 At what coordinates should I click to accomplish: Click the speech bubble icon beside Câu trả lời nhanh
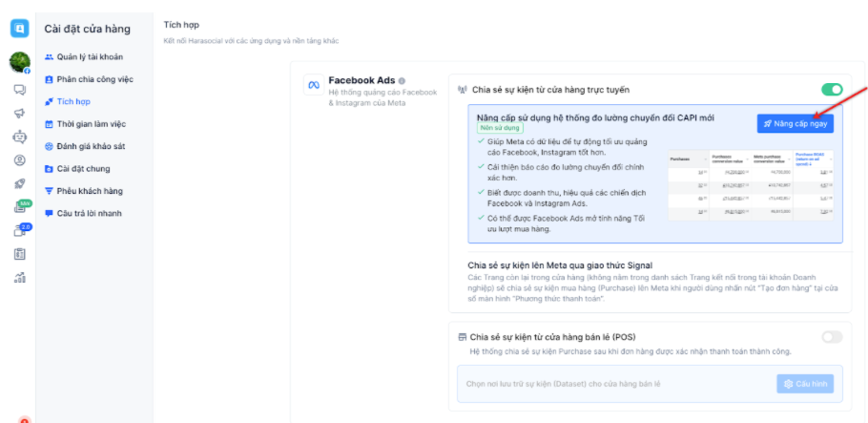click(x=49, y=214)
